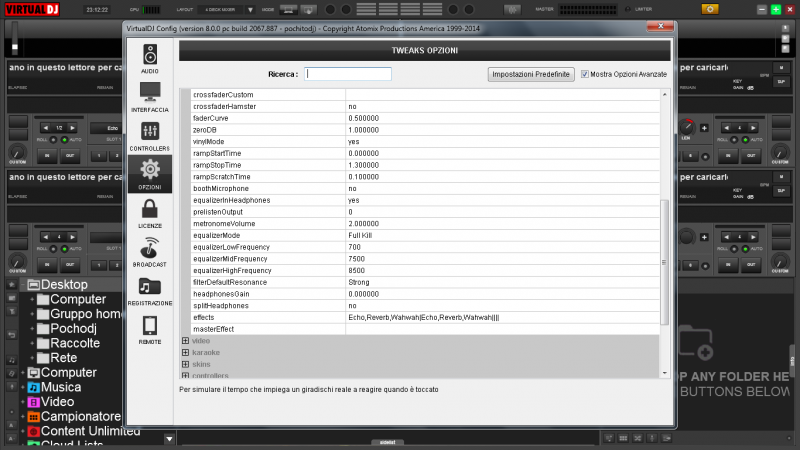Image resolution: width=800 pixels, height=450 pixels.
Task: Click the Video folder icon in browser
Action: coord(34,402)
